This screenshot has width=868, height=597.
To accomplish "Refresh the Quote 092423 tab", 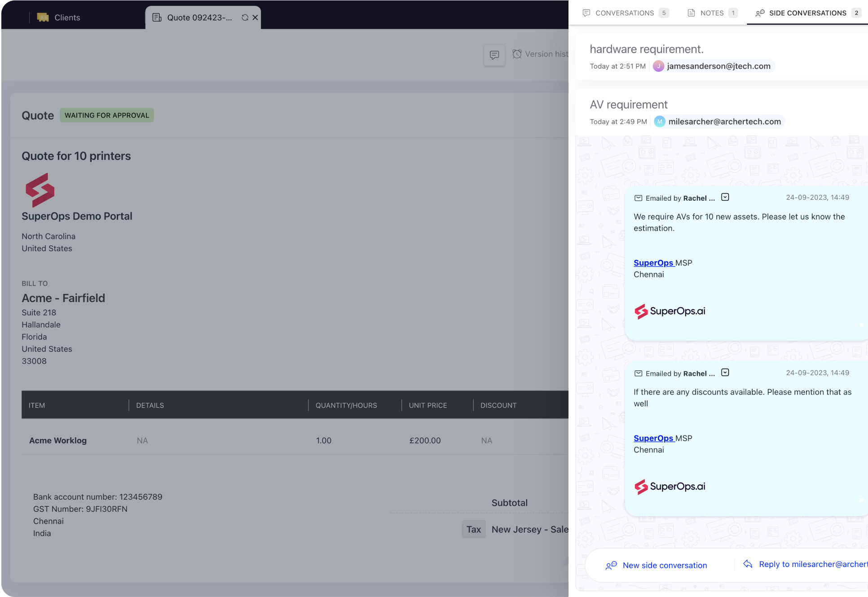I will point(244,17).
